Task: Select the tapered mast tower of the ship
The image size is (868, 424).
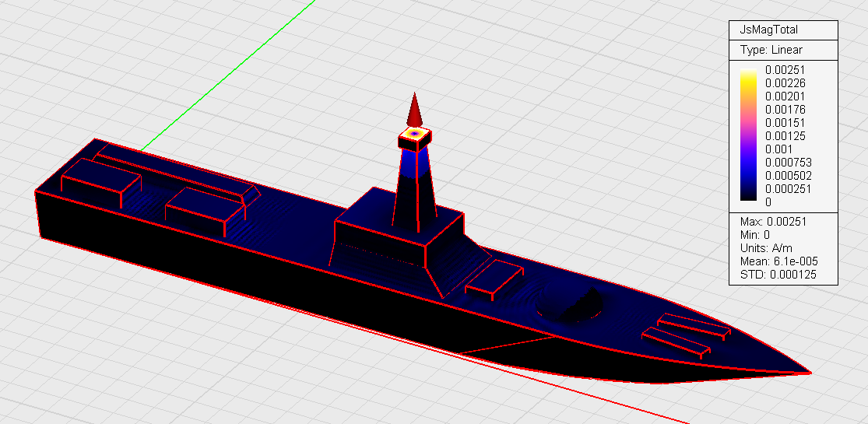Action: tap(415, 191)
